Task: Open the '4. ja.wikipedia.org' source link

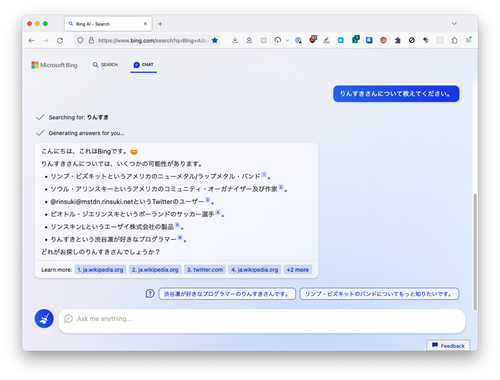Action: 255,270
